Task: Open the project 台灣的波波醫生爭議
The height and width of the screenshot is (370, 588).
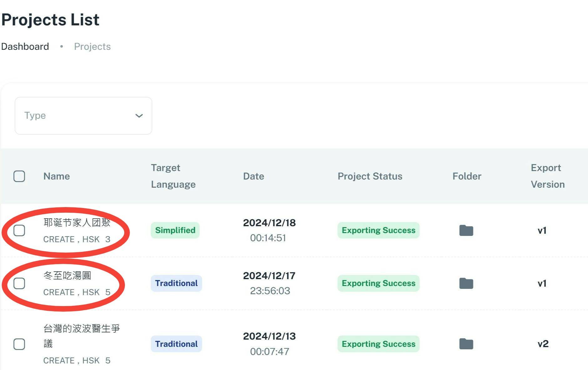Action: [x=82, y=336]
